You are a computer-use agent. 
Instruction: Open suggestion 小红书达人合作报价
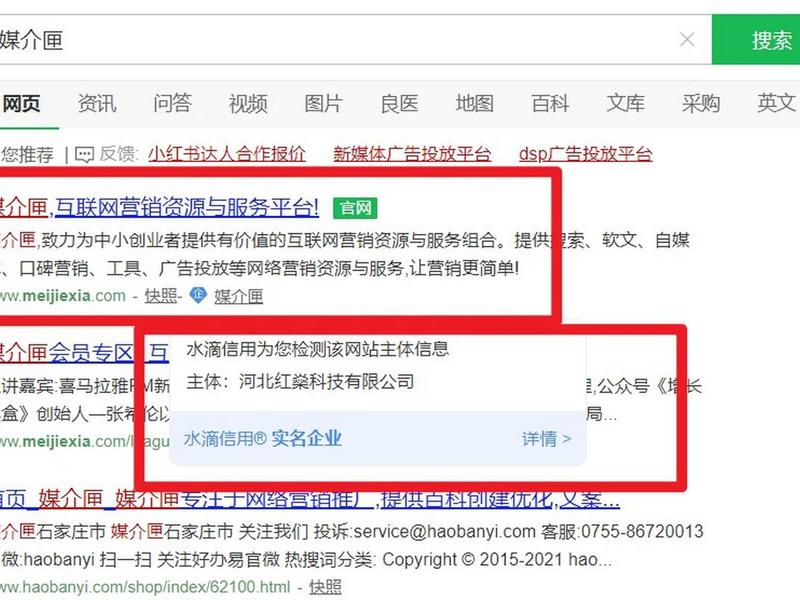click(x=227, y=154)
